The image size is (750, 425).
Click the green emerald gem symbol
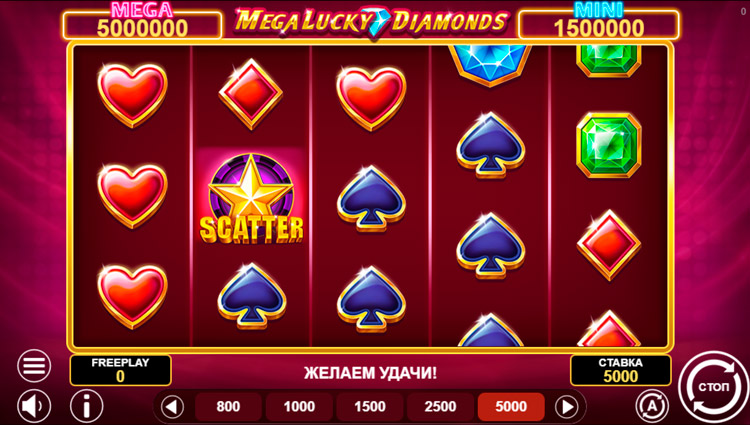coord(608,145)
